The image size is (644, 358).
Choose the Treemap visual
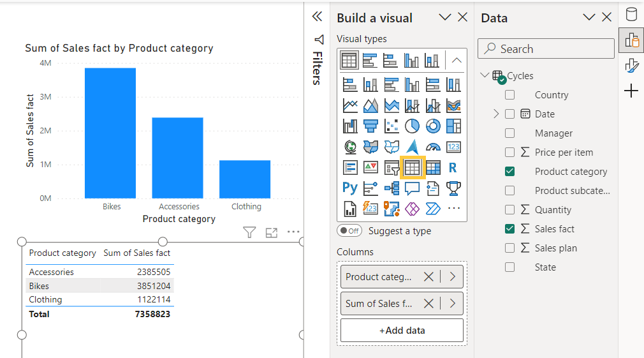tap(453, 126)
